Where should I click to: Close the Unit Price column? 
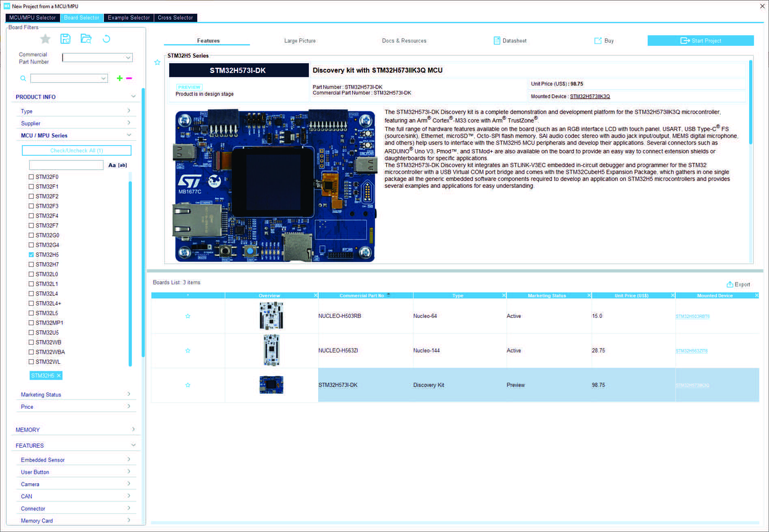(x=673, y=296)
